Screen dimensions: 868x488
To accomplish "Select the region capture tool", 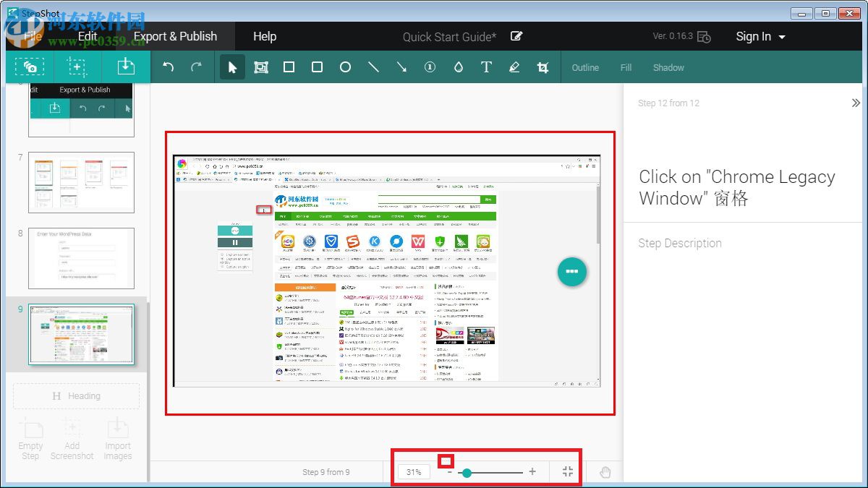I will tap(77, 67).
